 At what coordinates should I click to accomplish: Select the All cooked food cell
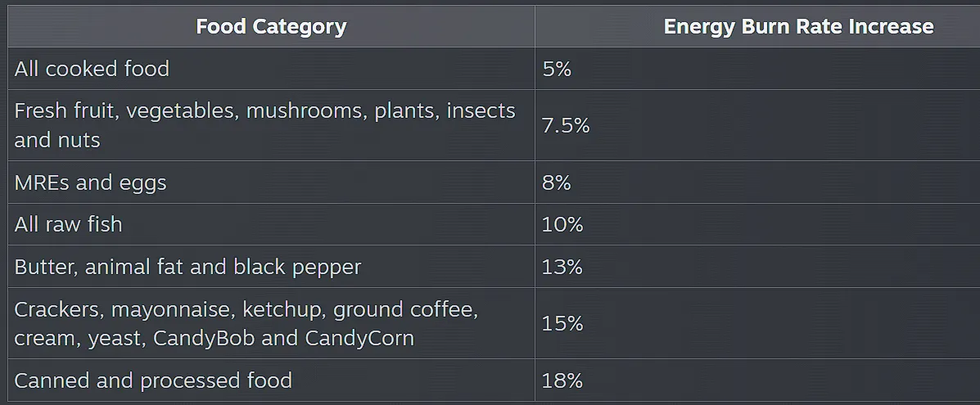click(271, 68)
